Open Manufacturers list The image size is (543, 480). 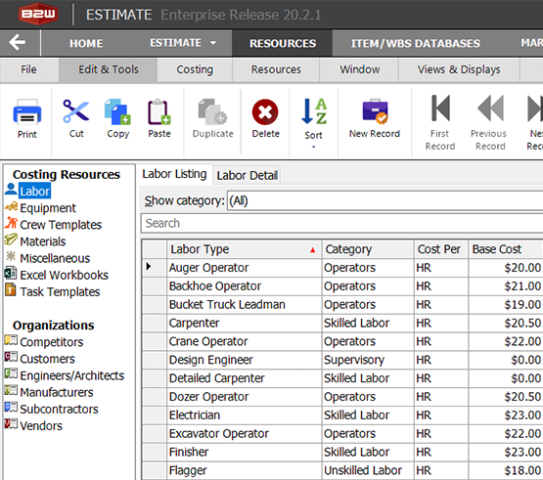pos(56,392)
